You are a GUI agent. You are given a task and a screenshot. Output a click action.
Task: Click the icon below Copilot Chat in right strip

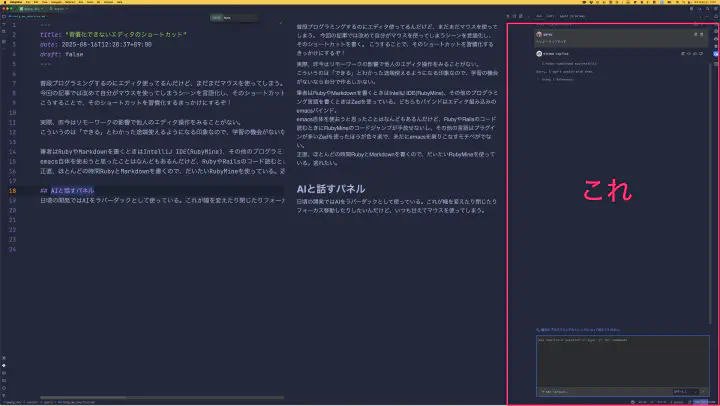click(716, 63)
